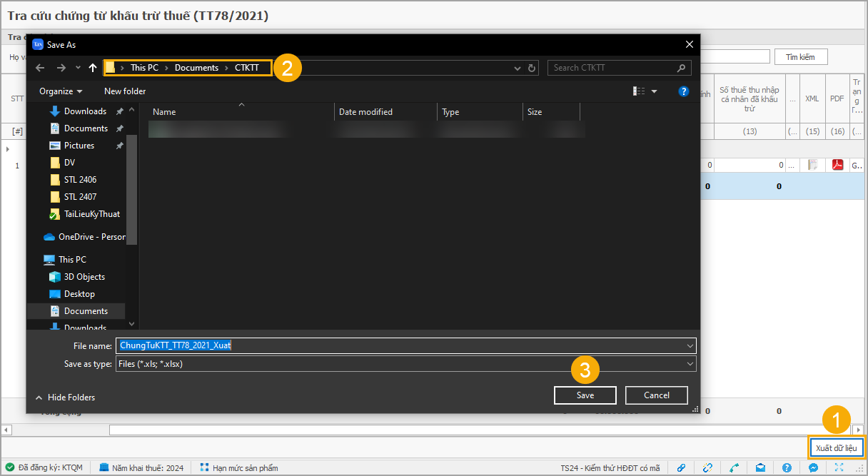Viewport: 868px width, 476px height.
Task: Refresh the CTKTT folder listing
Action: (x=532, y=68)
